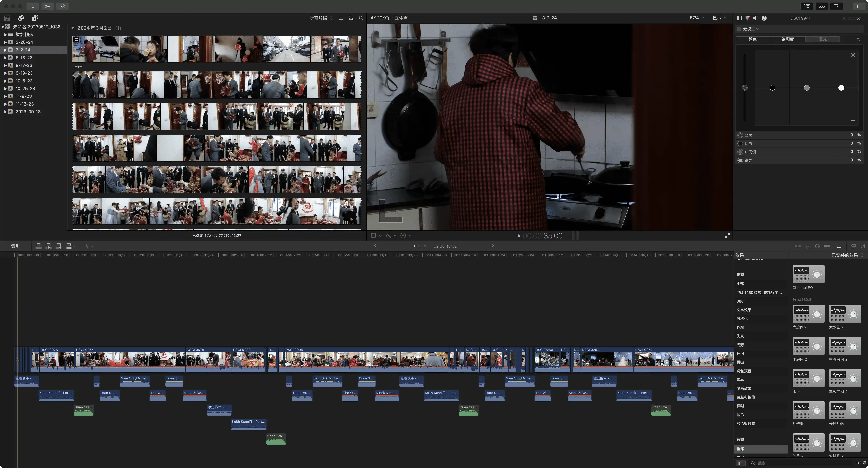
Task: Collapse the 2024年3月2日 date group
Action: 72,28
